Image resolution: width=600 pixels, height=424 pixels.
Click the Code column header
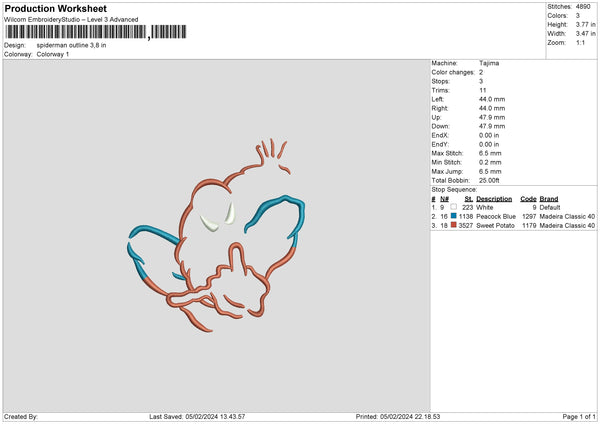[x=528, y=199]
